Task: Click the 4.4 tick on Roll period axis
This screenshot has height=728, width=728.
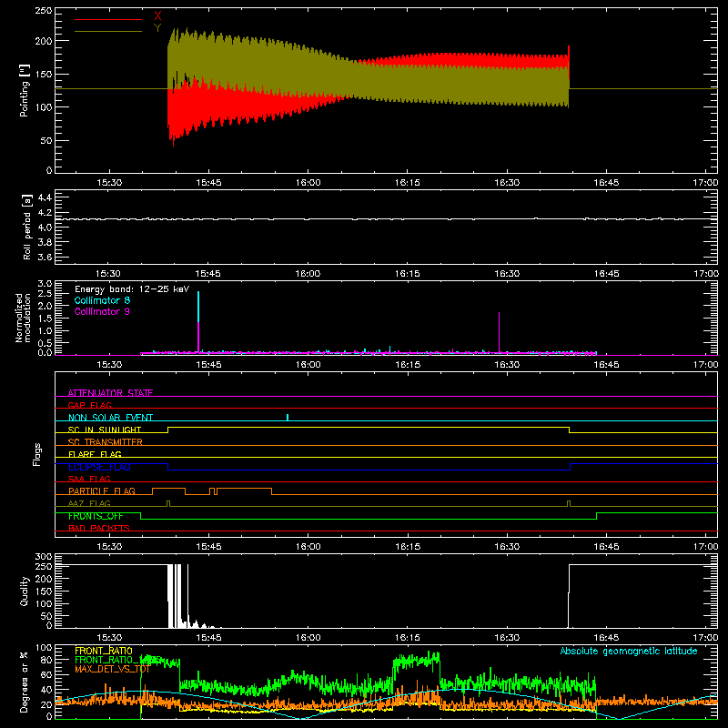Action: [45, 197]
